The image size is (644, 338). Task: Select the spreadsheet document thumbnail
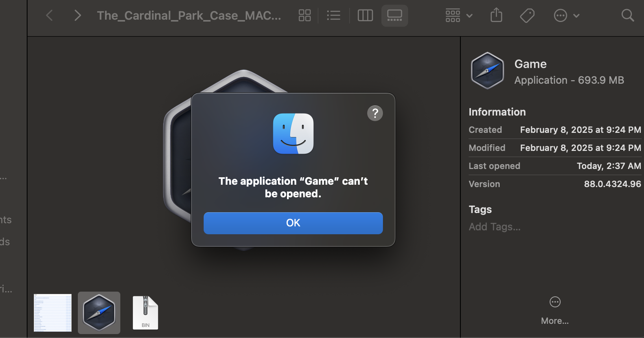point(53,313)
